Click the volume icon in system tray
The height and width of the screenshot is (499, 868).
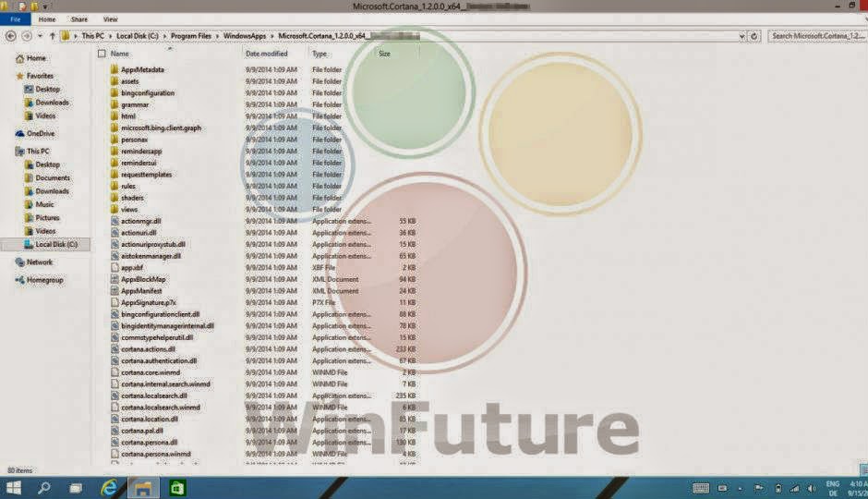(812, 489)
